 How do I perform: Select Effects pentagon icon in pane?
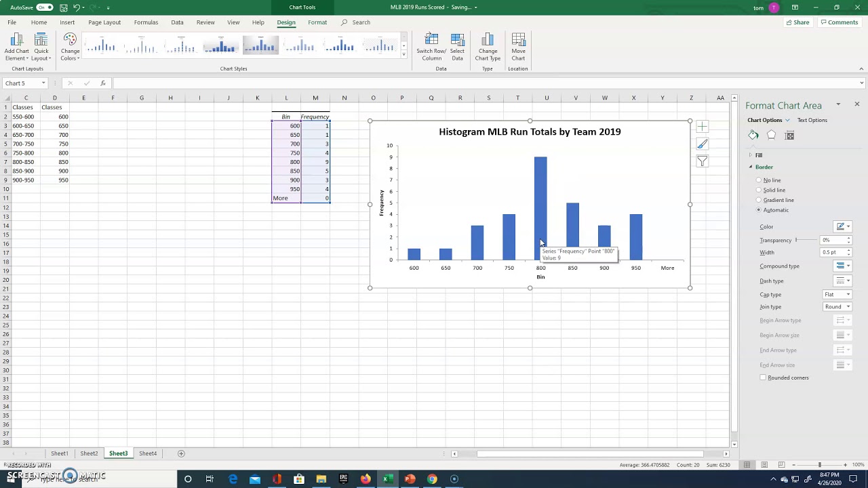[x=771, y=136]
